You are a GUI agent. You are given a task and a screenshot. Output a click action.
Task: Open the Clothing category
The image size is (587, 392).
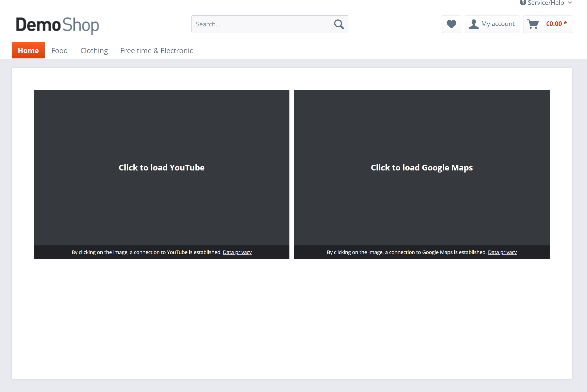[x=94, y=51]
